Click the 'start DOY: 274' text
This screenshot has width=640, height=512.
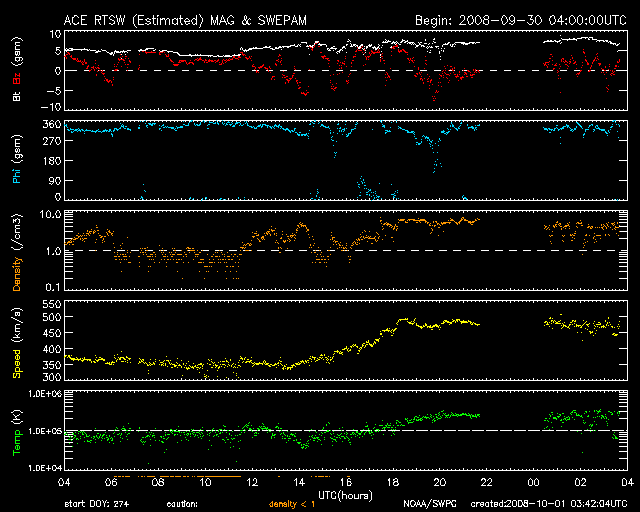click(x=97, y=504)
